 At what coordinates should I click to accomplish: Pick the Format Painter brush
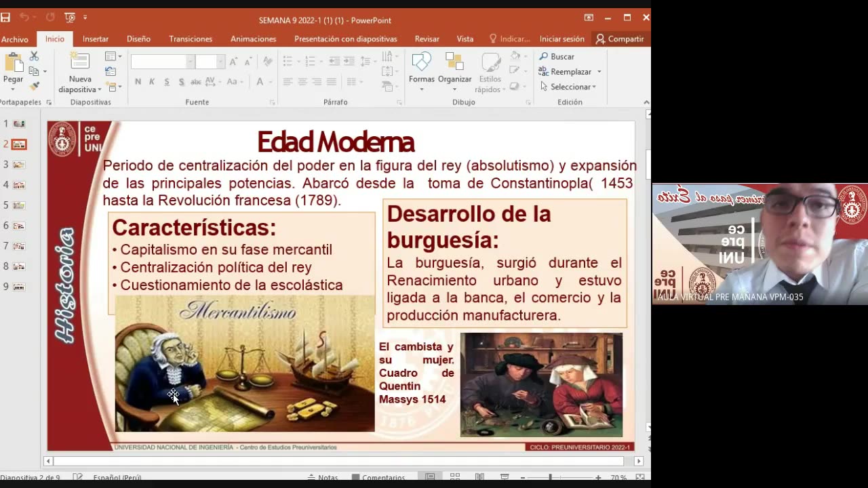pyautogui.click(x=34, y=86)
